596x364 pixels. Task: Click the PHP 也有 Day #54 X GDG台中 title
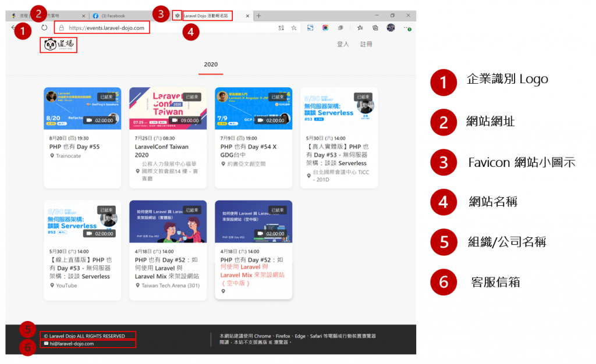click(x=249, y=151)
